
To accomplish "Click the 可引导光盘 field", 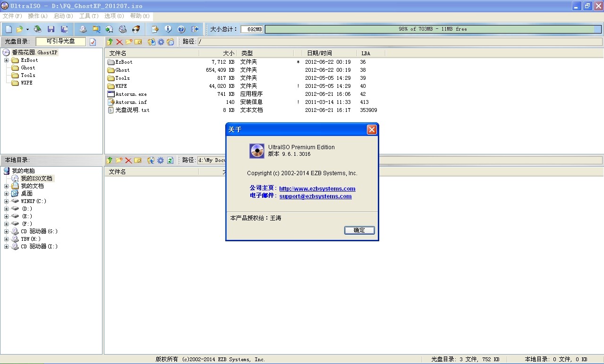I will tap(61, 42).
